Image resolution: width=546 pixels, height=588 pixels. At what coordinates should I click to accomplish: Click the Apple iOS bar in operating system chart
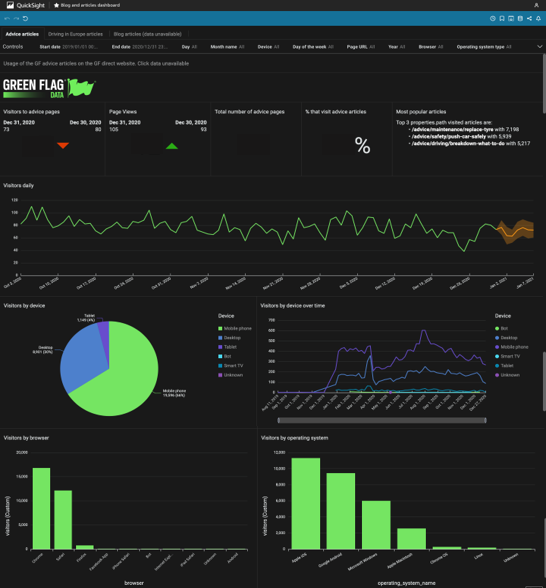306,504
